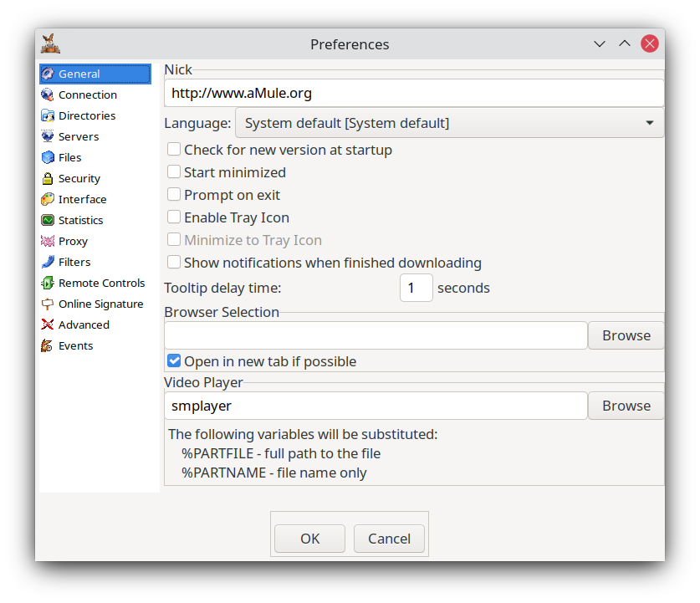Tick the Enable Tray Icon checkbox

click(174, 217)
